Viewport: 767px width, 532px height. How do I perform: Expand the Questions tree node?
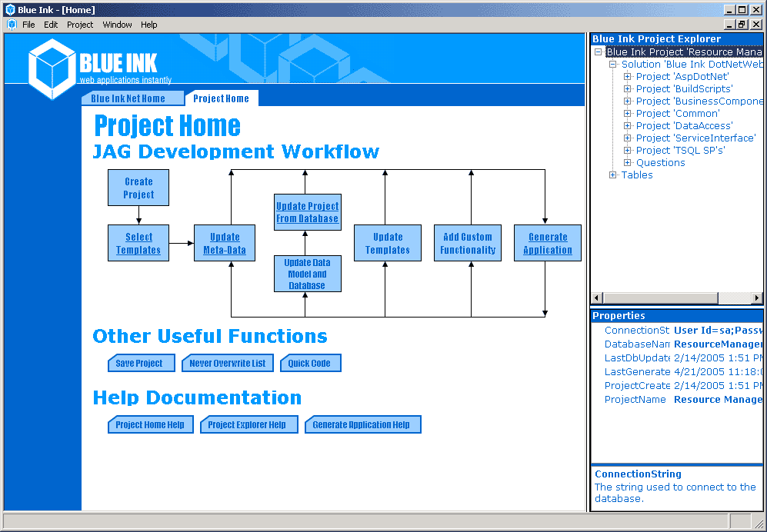click(627, 163)
